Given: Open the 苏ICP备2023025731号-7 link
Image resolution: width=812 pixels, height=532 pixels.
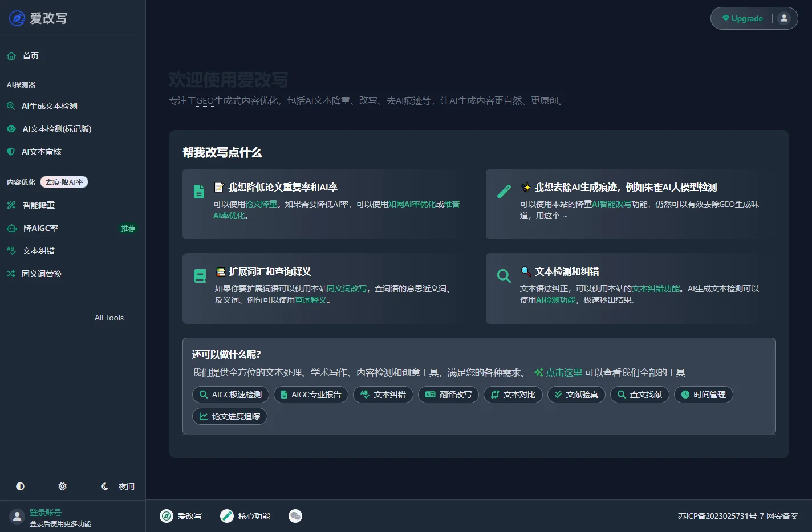Looking at the screenshot, I should click(x=721, y=516).
